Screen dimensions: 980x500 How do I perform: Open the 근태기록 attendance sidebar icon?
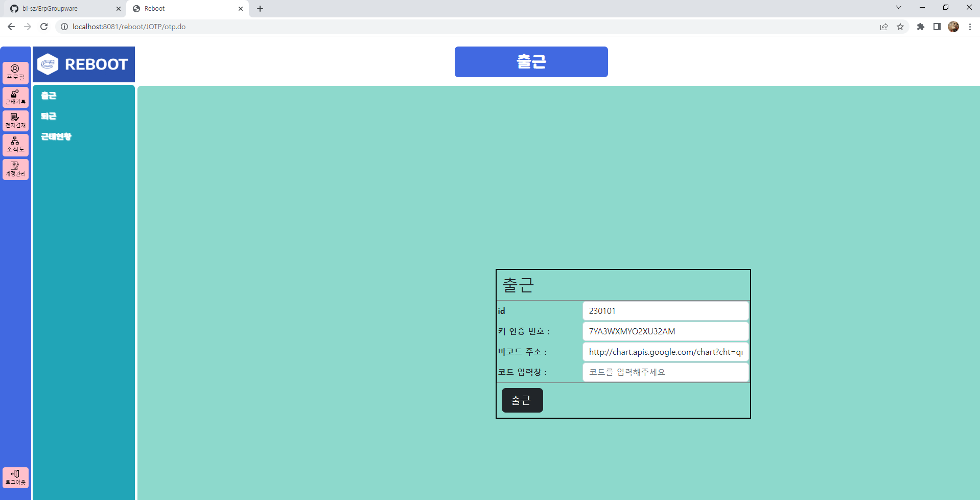15,97
